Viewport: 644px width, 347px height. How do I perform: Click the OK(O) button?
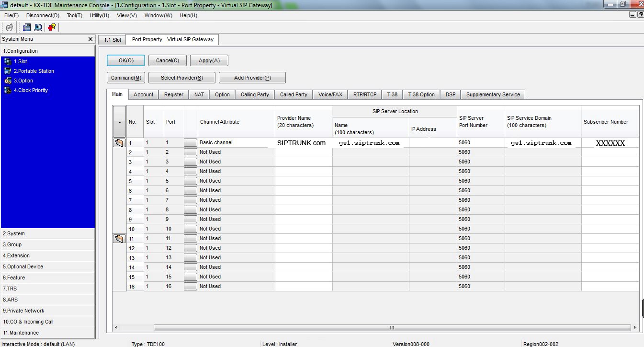[126, 60]
